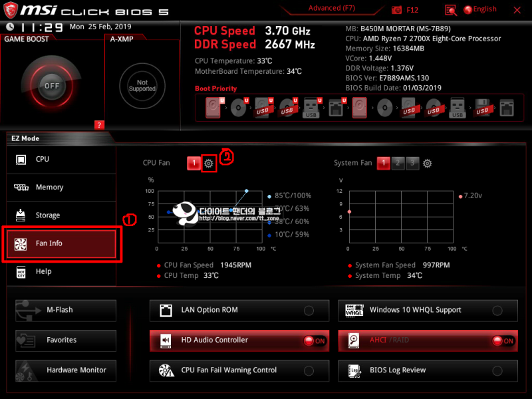Open Hardware Monitor

tap(65, 370)
